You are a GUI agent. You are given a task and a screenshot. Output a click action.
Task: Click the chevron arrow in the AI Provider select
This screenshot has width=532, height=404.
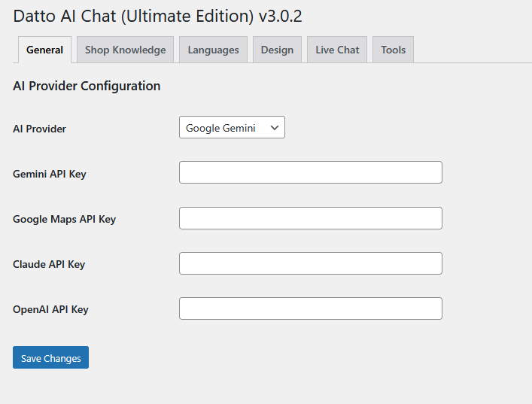pyautogui.click(x=275, y=128)
